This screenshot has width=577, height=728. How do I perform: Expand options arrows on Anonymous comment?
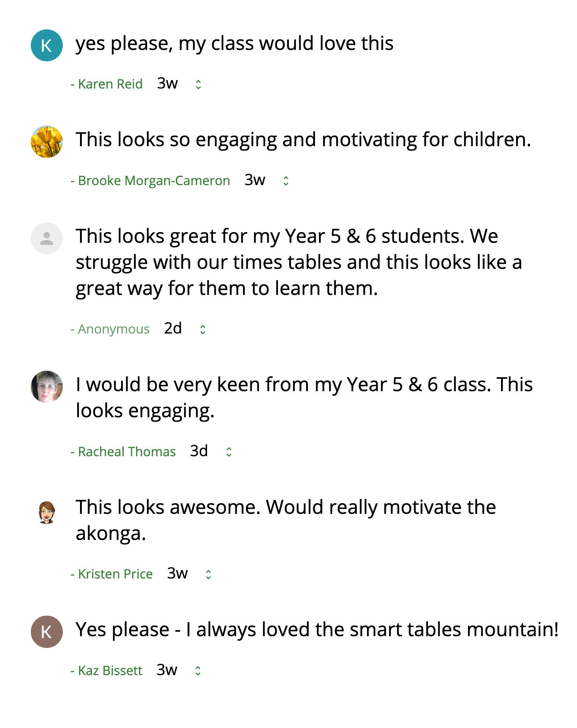pos(203,329)
